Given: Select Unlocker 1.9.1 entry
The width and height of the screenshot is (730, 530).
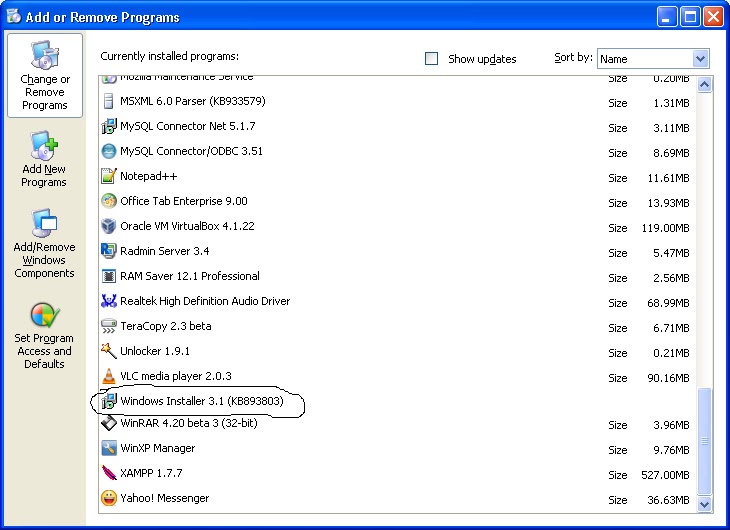Looking at the screenshot, I should tap(396, 351).
